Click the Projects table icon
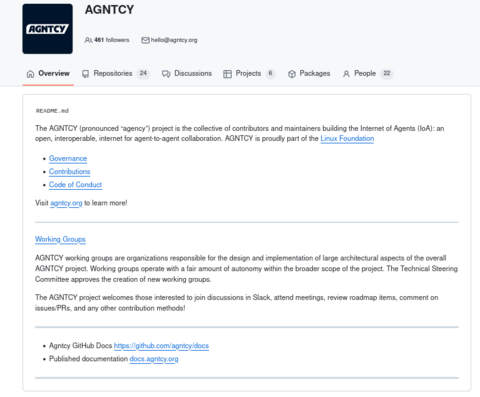The width and height of the screenshot is (480, 397). [227, 74]
